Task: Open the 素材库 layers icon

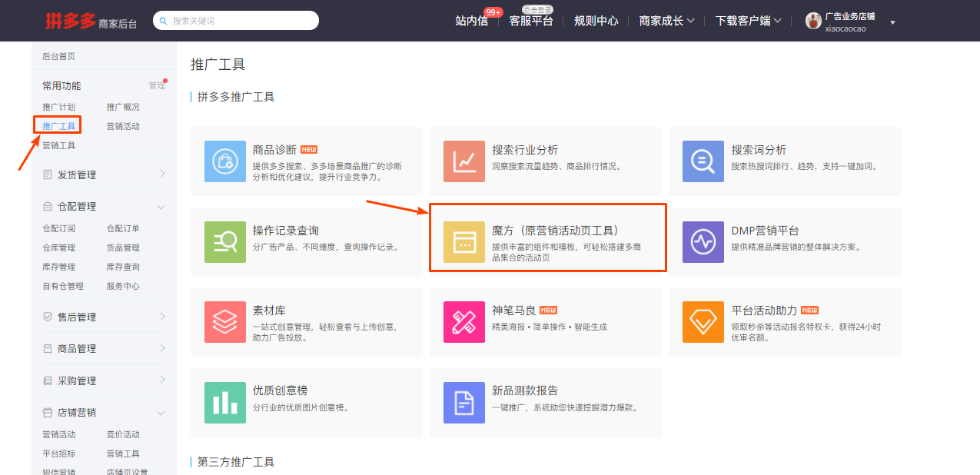Action: point(225,322)
